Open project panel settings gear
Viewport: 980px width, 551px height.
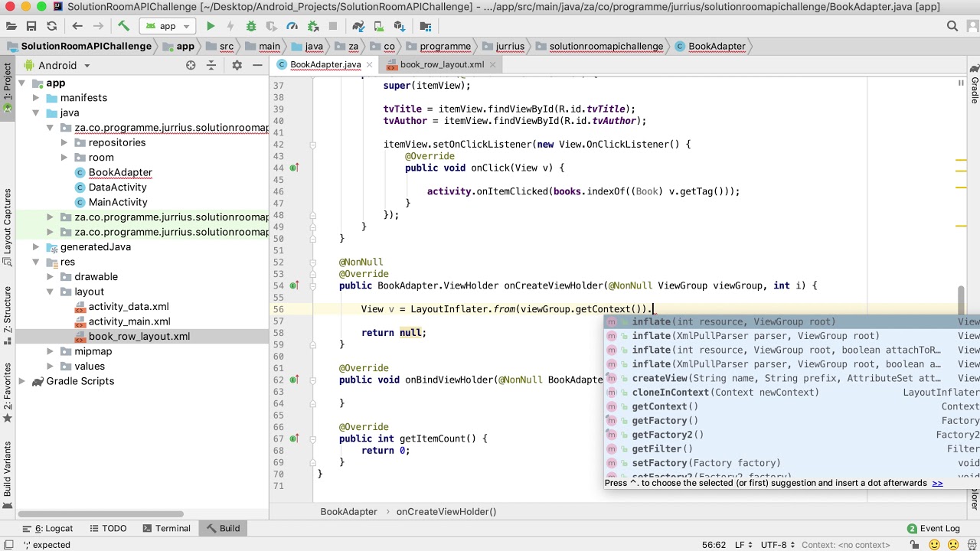point(237,66)
